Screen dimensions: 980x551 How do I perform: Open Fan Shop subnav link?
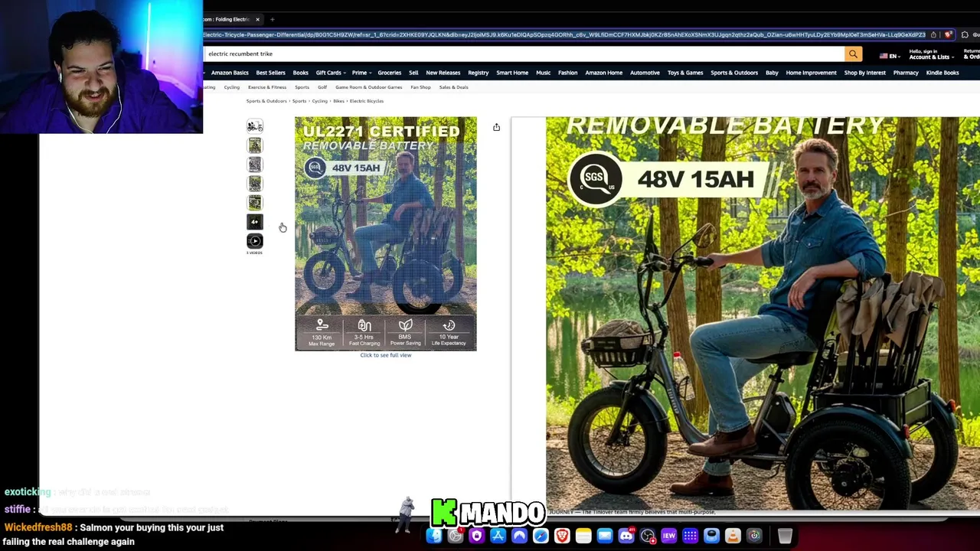point(420,87)
